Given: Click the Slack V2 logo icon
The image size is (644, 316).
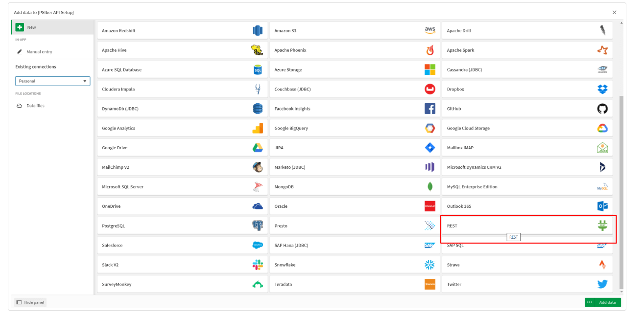Looking at the screenshot, I should click(258, 265).
